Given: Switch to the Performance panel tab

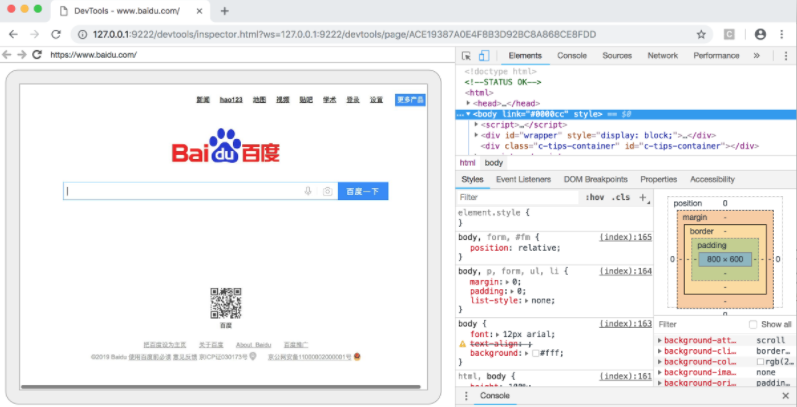Looking at the screenshot, I should pos(716,56).
